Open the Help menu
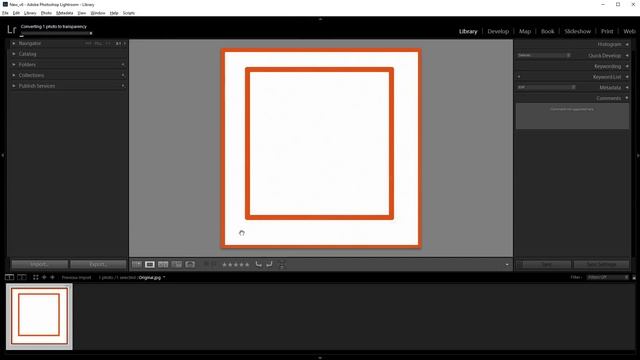 point(114,13)
